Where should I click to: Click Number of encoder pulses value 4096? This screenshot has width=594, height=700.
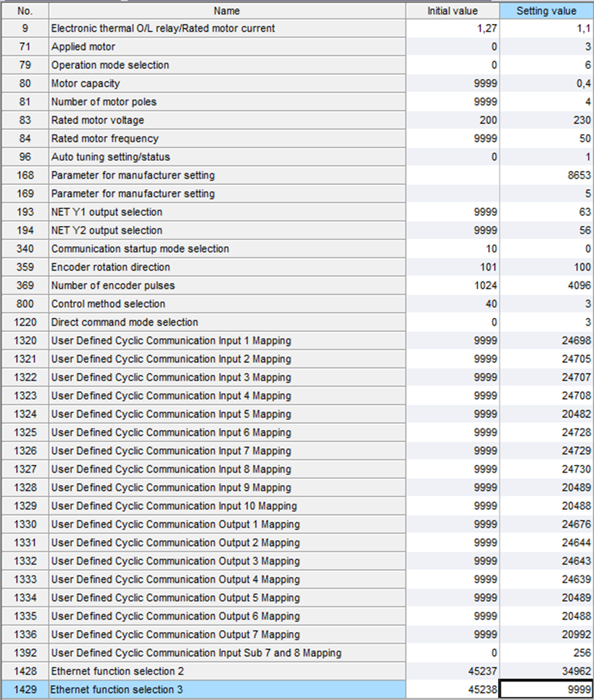[546, 285]
